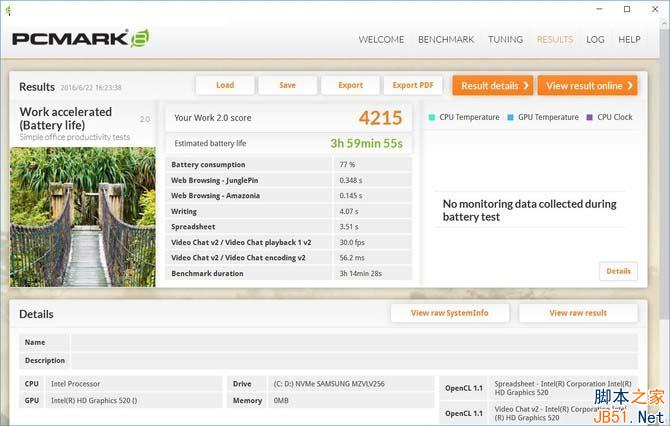Click the PCMark 8 logo
This screenshot has width=670, height=426.
[81, 38]
